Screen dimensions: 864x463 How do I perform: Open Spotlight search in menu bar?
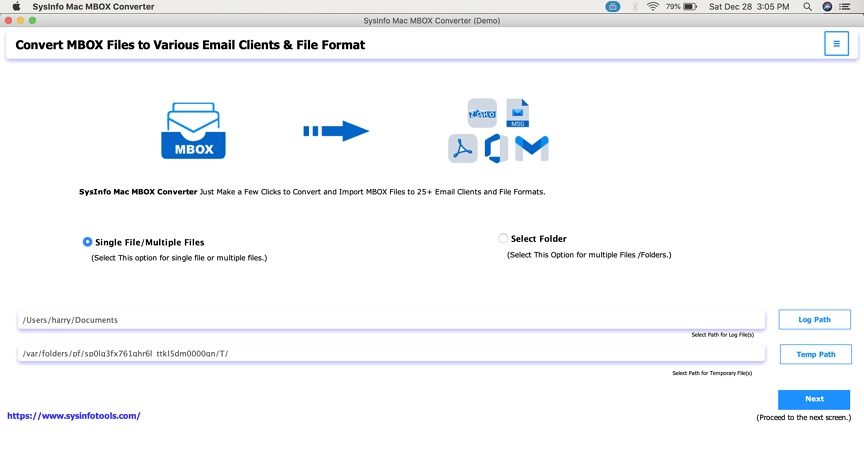[807, 7]
